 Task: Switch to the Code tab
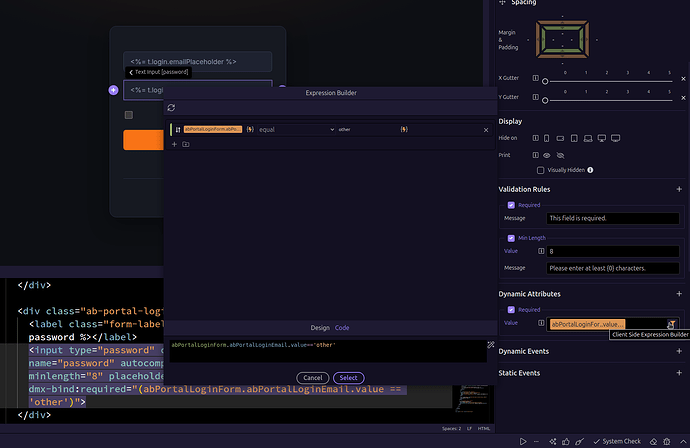pos(342,328)
